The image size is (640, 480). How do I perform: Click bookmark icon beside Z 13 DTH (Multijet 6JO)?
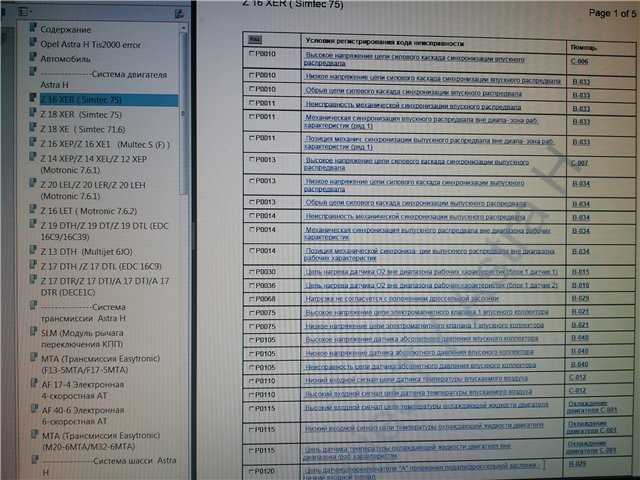pyautogui.click(x=33, y=249)
